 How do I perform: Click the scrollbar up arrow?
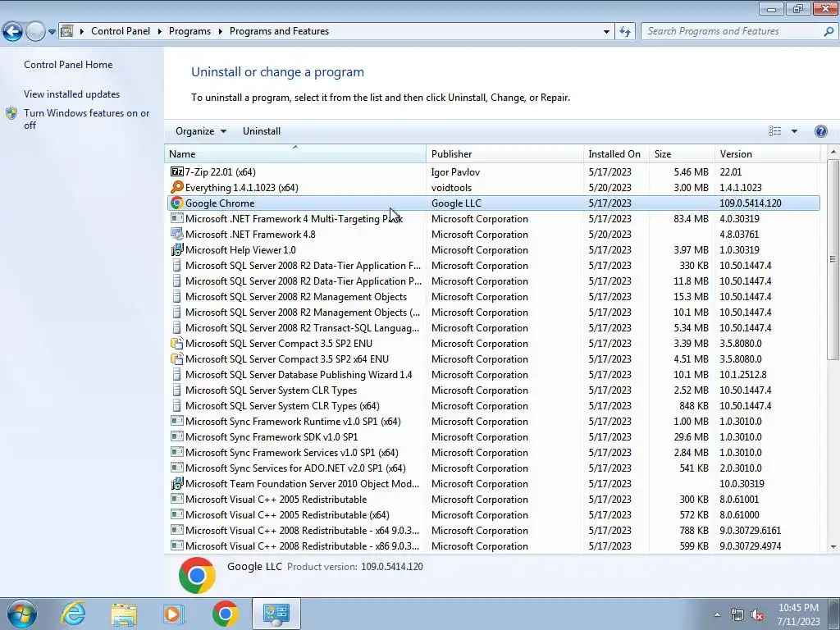[x=833, y=152]
